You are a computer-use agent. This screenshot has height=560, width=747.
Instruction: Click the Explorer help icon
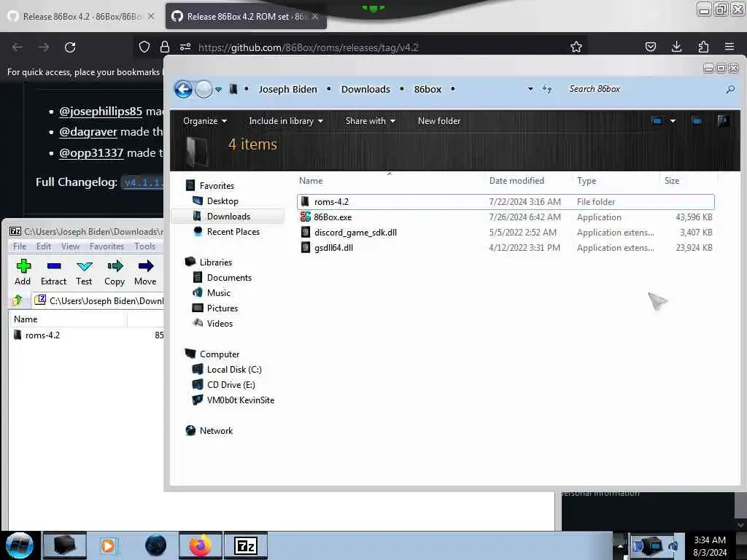pos(723,121)
